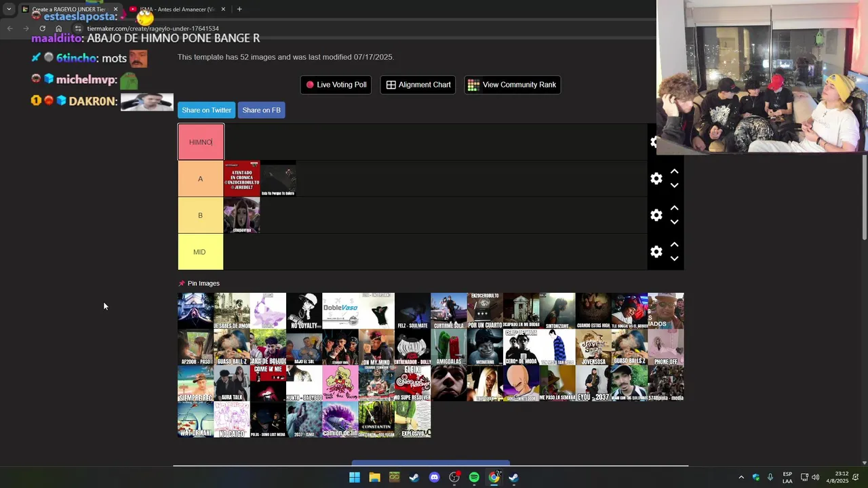
Task: Go to browser home page
Action: click(x=59, y=28)
